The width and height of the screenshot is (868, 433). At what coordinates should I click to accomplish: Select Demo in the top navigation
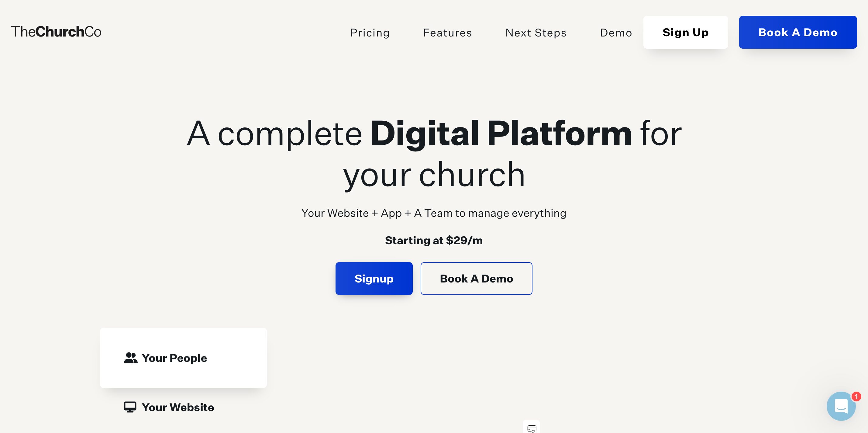click(x=616, y=33)
